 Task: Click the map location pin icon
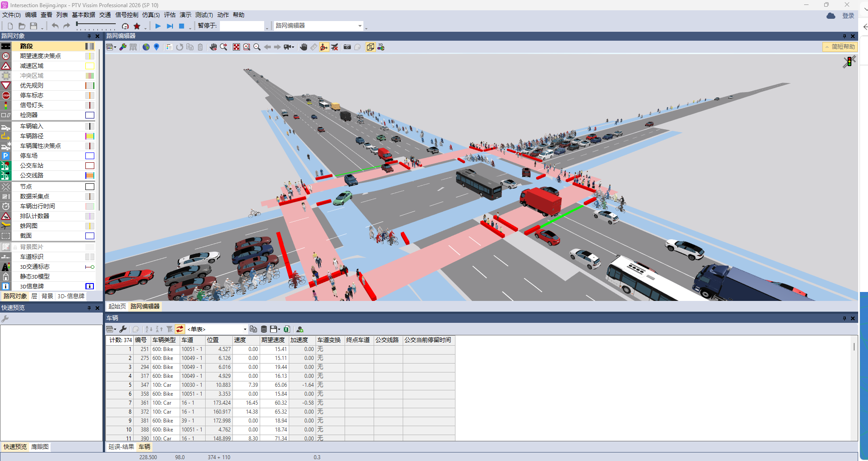pos(156,47)
